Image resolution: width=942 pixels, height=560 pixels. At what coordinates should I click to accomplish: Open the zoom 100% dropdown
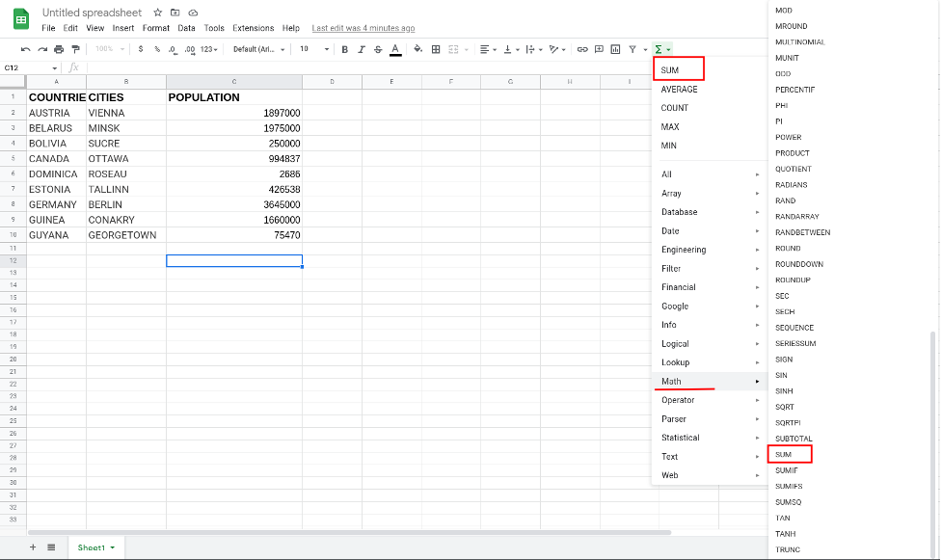(110, 49)
